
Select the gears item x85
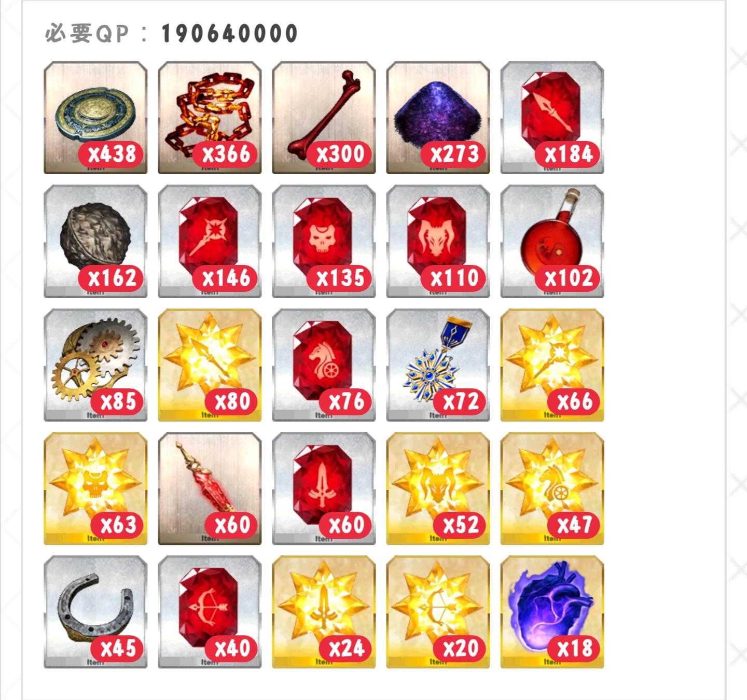95,365
